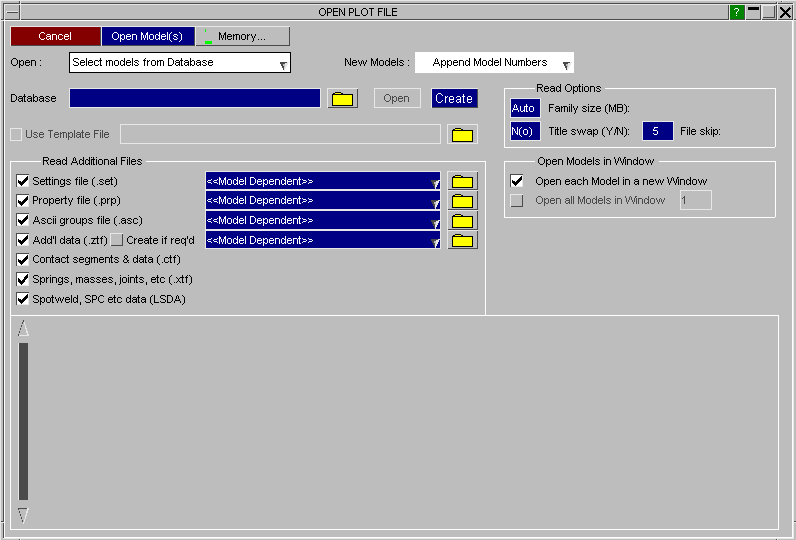Click the Database path input field

195,98
